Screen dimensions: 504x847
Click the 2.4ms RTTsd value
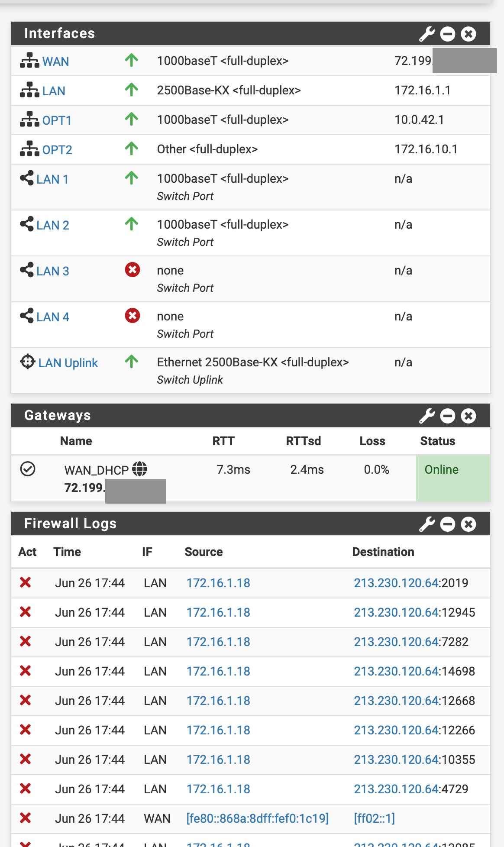[x=307, y=469]
